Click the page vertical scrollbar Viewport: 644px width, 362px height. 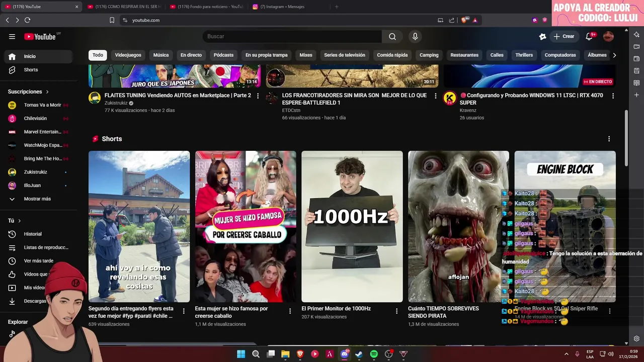pyautogui.click(x=626, y=138)
